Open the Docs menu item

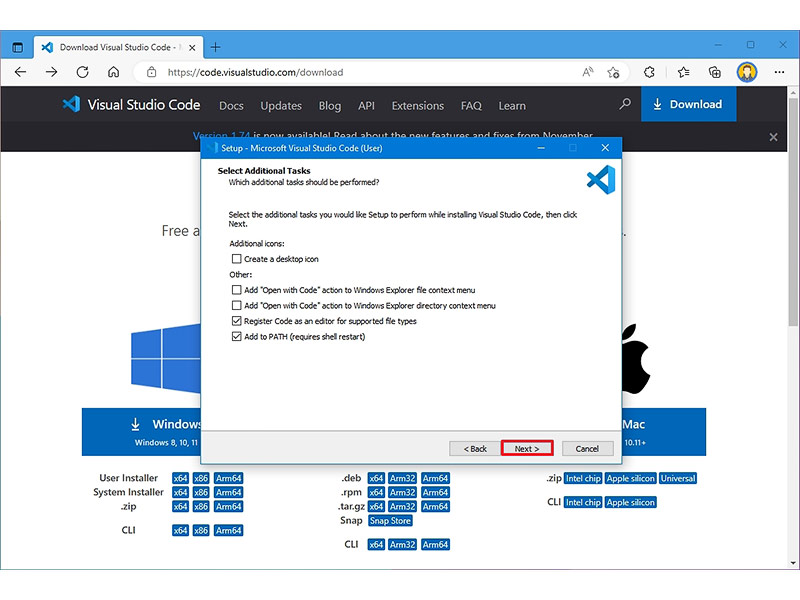click(231, 106)
